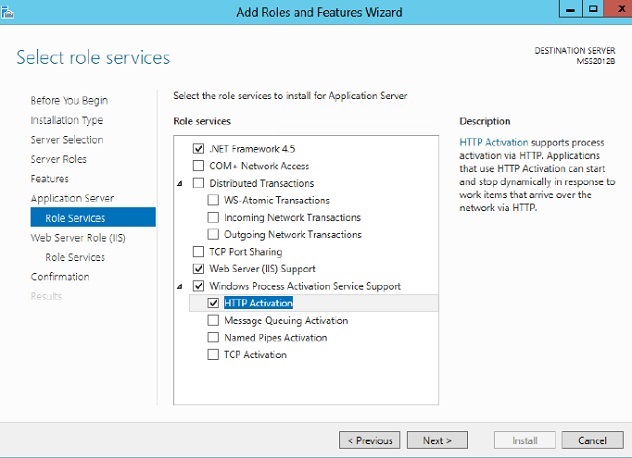
Task: Cancel the wizard
Action: 592,440
